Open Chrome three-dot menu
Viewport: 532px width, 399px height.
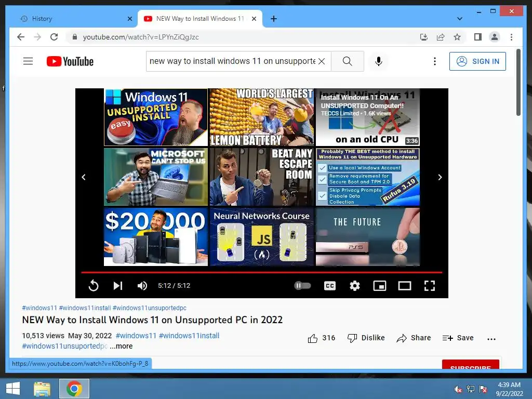click(511, 37)
